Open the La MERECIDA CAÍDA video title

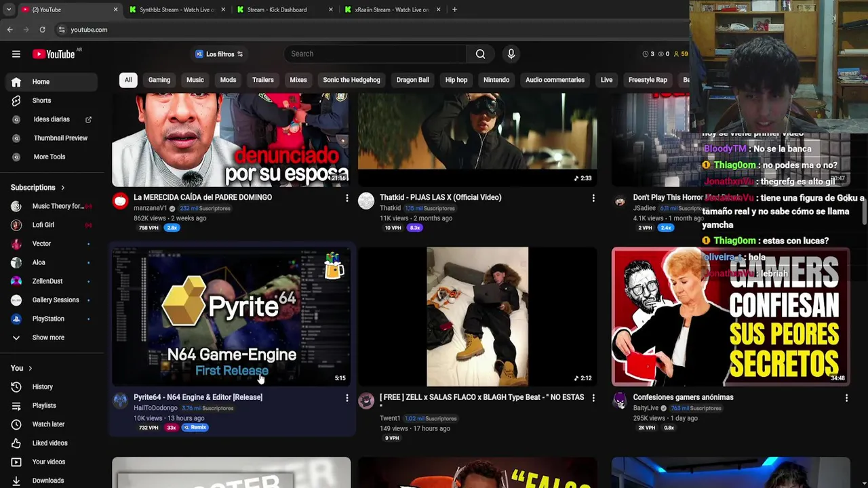[x=203, y=197]
